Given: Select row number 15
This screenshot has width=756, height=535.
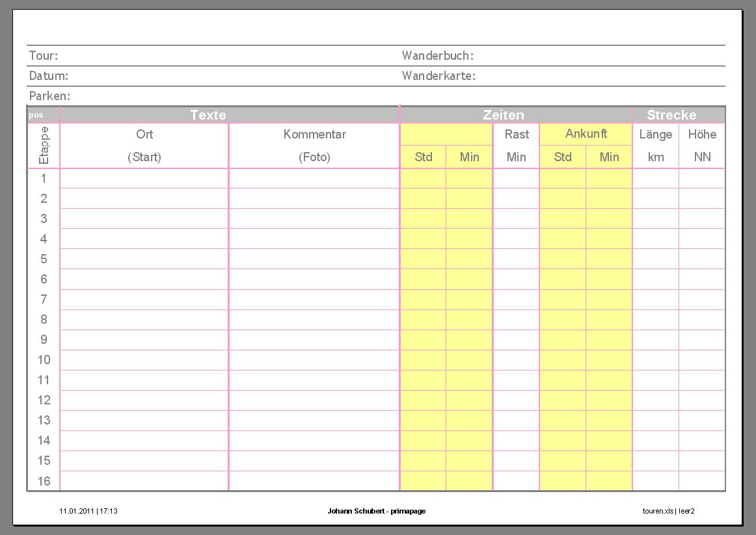Looking at the screenshot, I should (44, 460).
